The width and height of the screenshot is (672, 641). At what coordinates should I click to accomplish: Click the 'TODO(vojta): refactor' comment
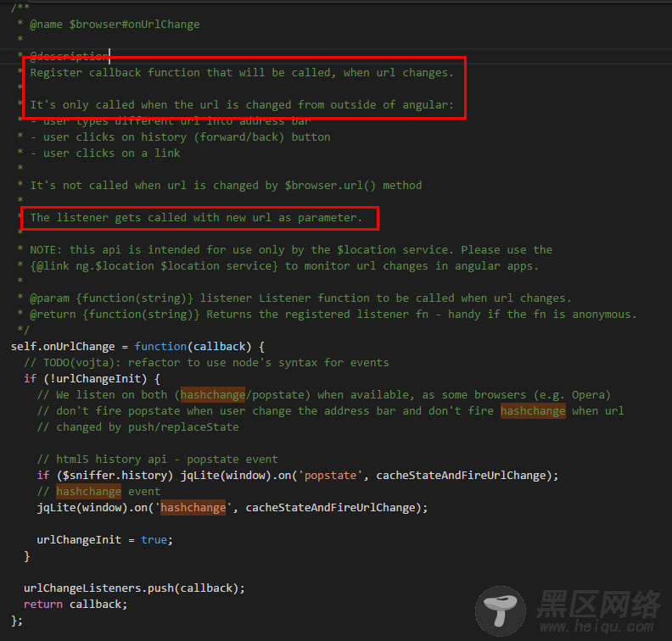[206, 363]
